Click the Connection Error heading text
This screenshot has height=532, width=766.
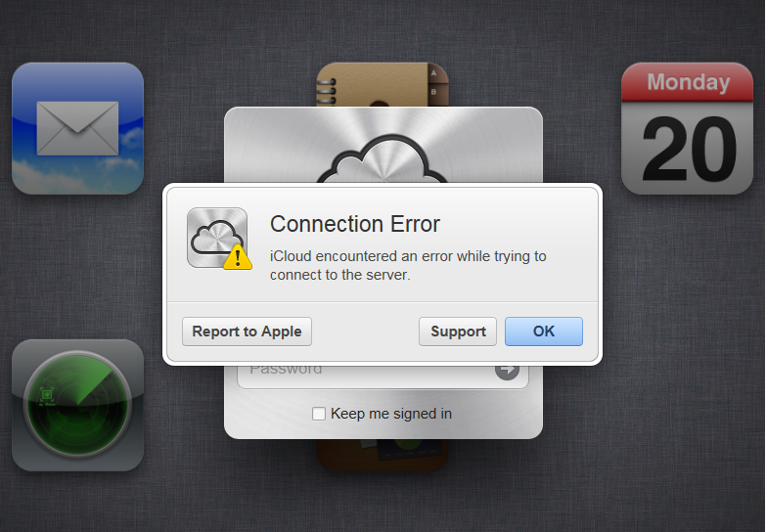(x=355, y=224)
